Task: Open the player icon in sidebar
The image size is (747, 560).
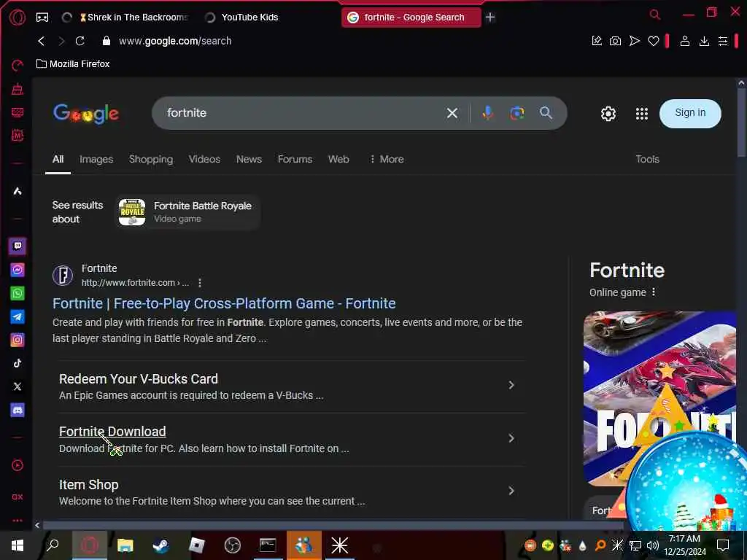Action: pos(18,465)
